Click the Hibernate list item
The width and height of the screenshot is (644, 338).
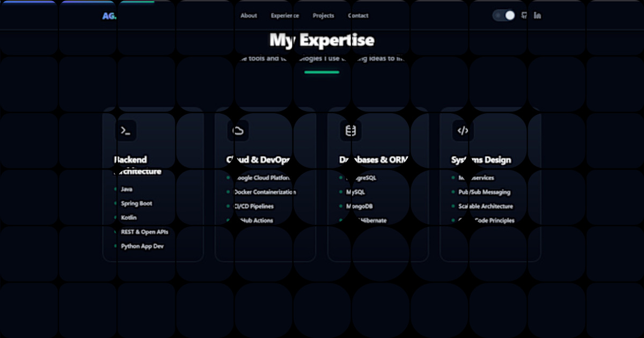pos(366,221)
